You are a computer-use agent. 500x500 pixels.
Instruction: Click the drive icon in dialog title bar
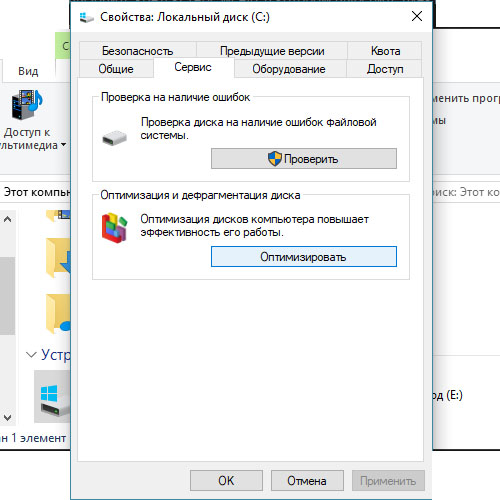[x=86, y=17]
